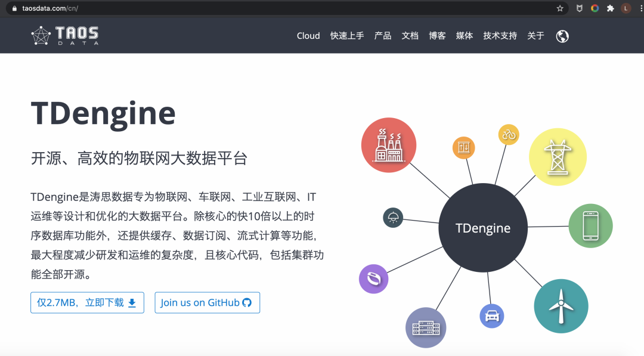
Task: Click the shield extension icon in the toolbar
Action: [x=580, y=8]
